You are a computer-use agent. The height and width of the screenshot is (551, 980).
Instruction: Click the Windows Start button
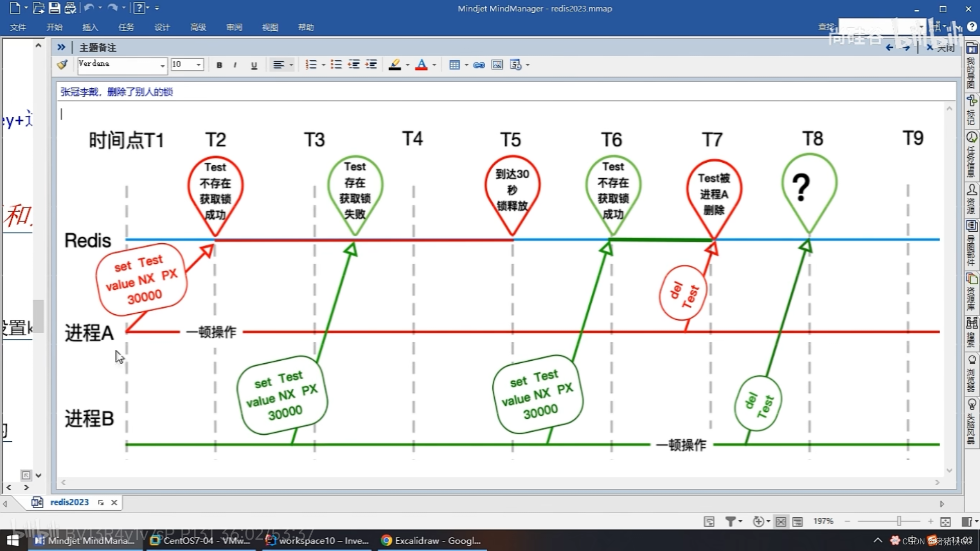13,540
